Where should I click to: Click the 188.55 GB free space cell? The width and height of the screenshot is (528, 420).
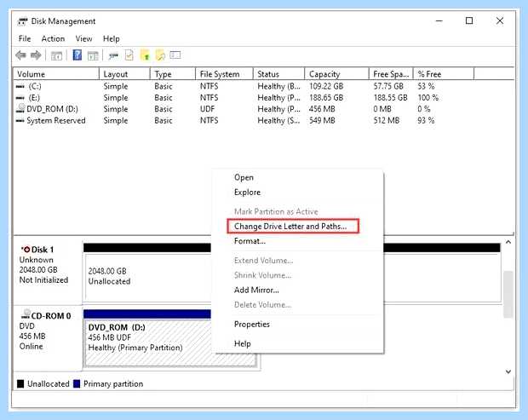pos(390,98)
